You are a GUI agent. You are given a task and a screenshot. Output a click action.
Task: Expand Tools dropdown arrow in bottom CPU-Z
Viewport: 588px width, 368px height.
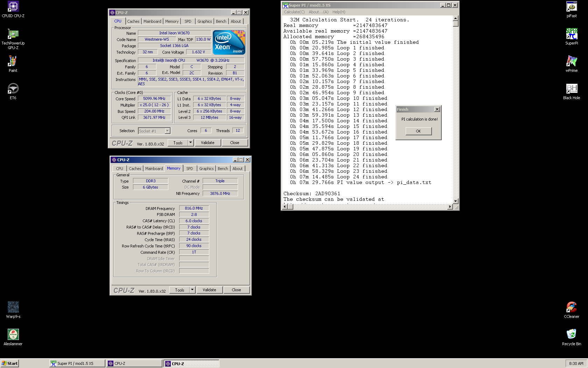click(192, 290)
